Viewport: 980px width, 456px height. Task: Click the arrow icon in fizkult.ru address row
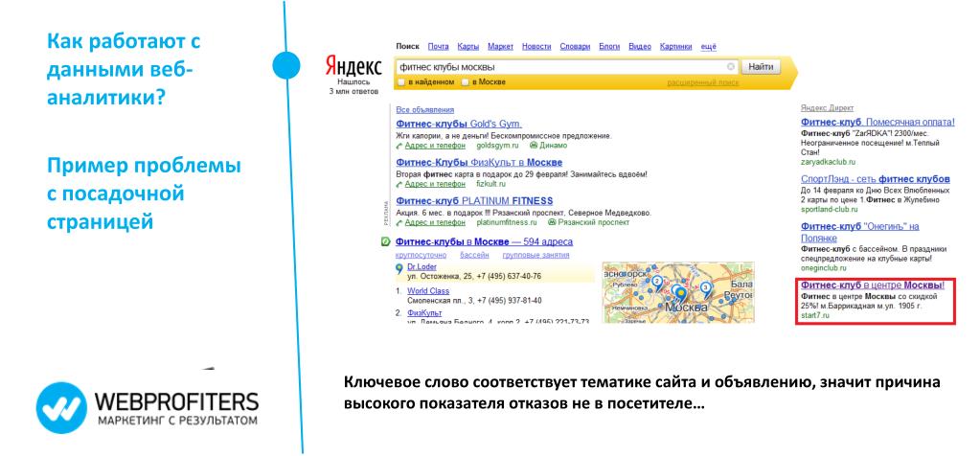(399, 184)
